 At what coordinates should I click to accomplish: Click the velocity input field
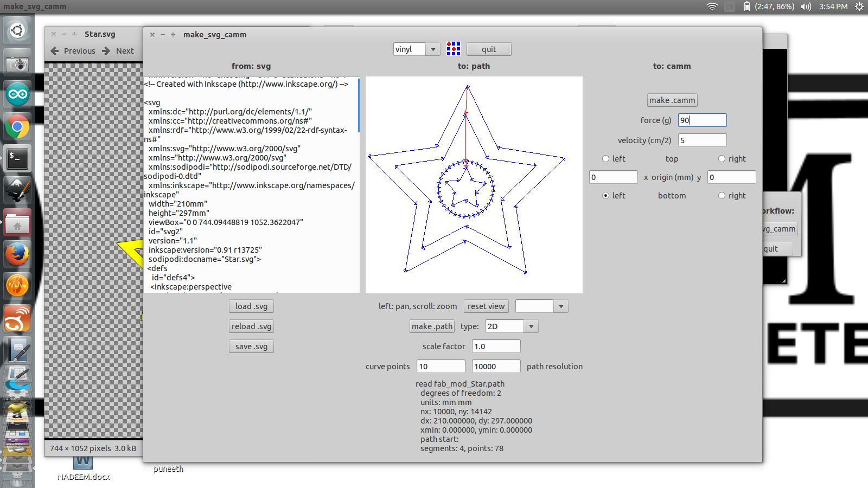(702, 140)
